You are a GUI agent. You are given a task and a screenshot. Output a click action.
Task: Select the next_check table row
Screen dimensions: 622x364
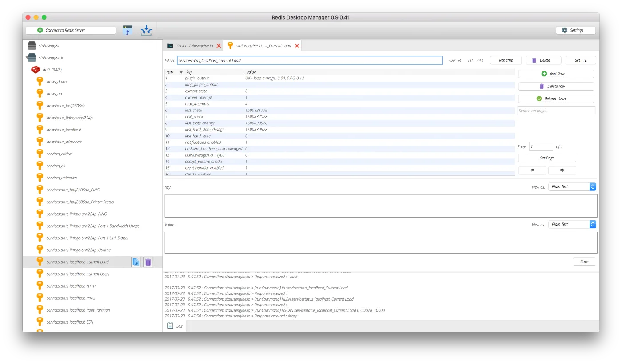339,117
